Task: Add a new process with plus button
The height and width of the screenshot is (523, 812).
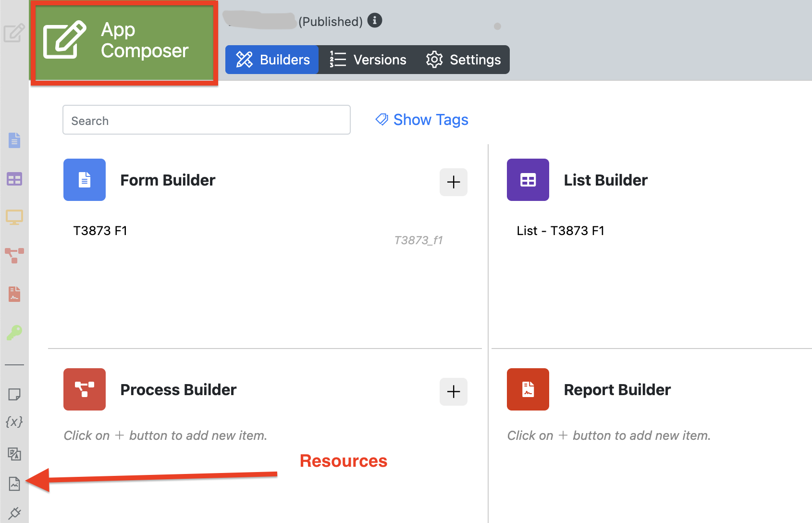Action: pos(453,392)
